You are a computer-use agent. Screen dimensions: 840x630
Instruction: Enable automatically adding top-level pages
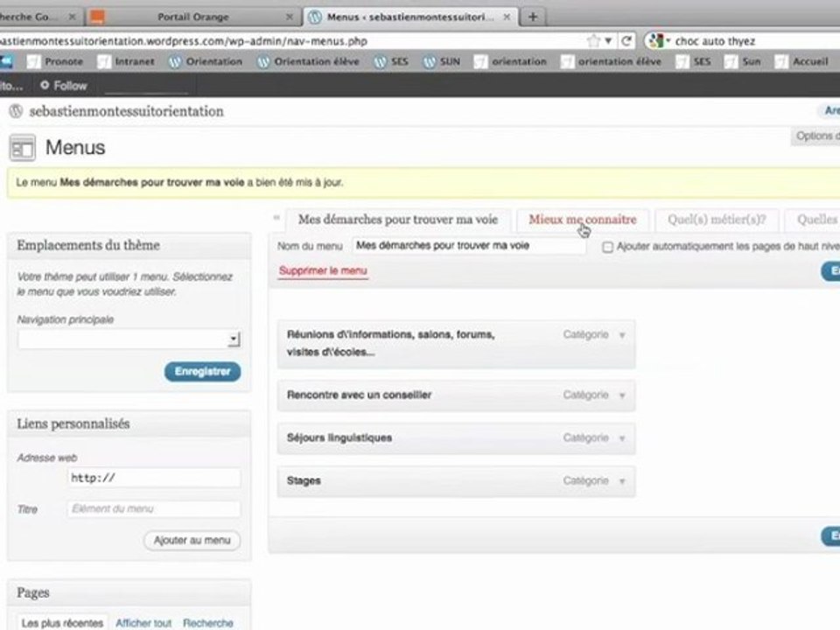[x=607, y=247]
